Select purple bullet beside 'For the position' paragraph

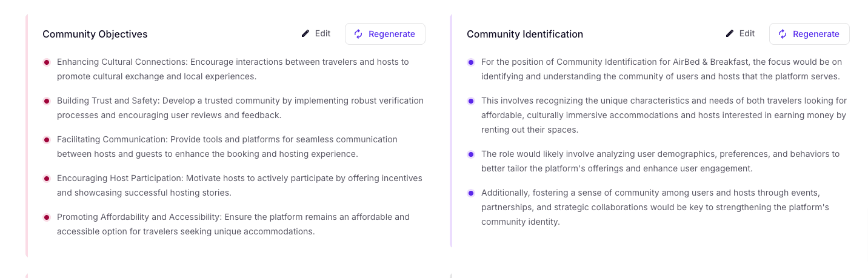point(471,62)
